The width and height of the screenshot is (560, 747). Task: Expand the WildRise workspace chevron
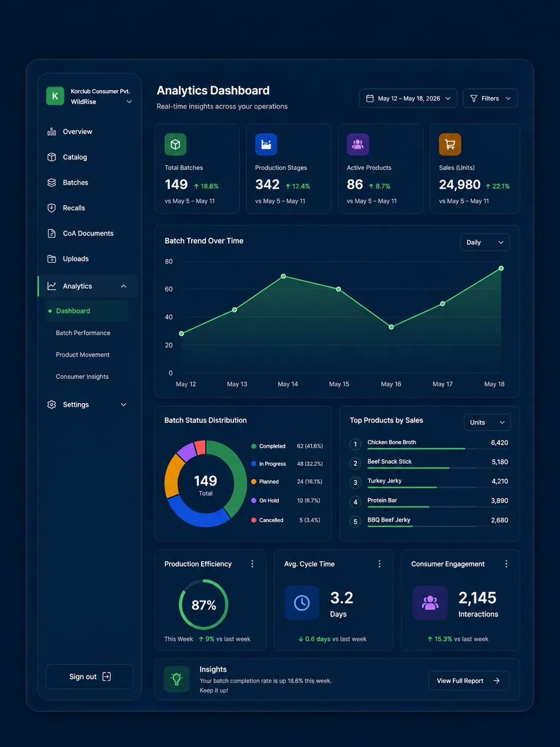tap(129, 102)
